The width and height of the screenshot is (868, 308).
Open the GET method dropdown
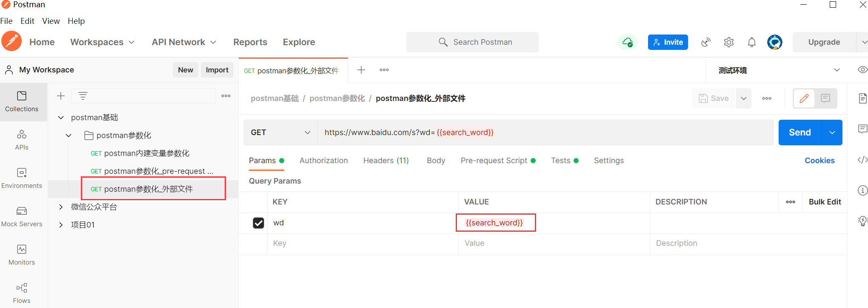281,132
